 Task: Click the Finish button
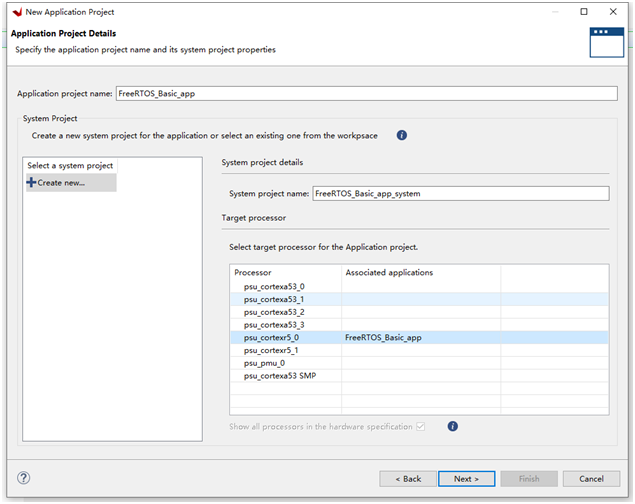click(529, 479)
